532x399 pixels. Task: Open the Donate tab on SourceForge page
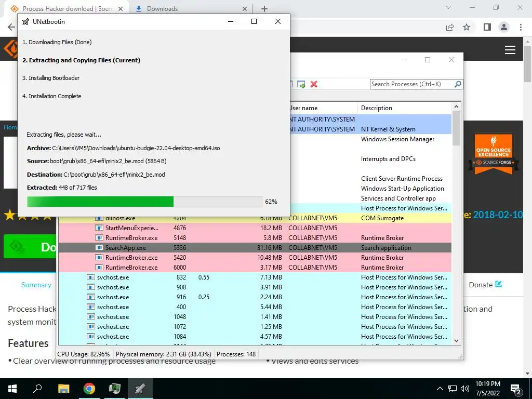tap(485, 285)
